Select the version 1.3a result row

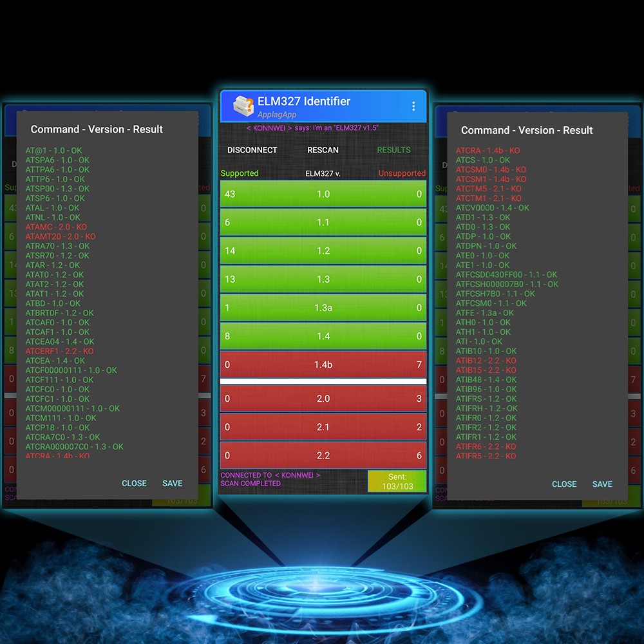click(323, 307)
